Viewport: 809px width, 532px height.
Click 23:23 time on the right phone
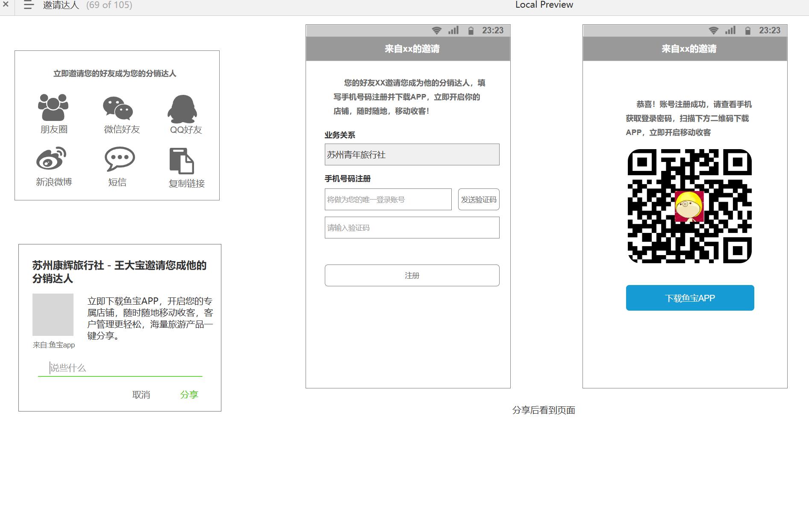pyautogui.click(x=770, y=30)
